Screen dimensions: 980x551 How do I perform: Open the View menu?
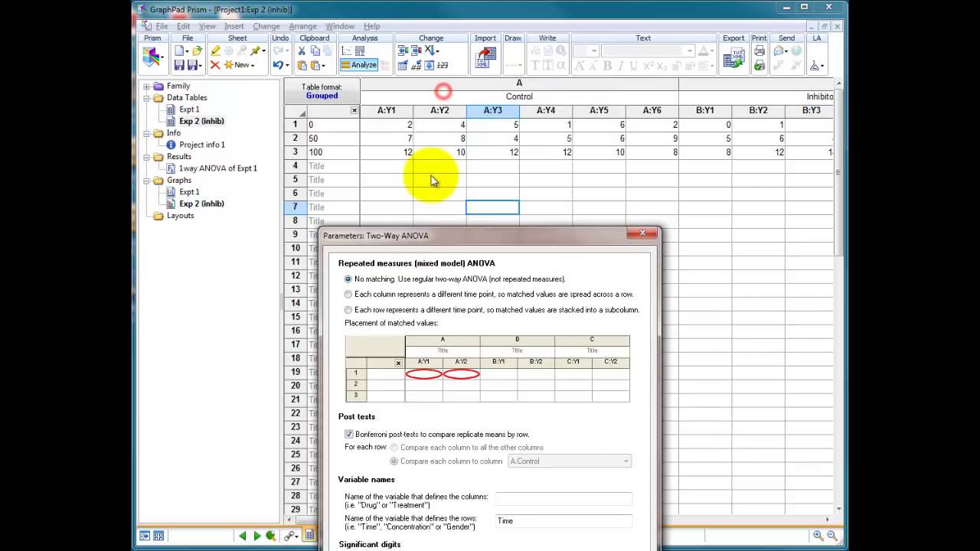click(207, 26)
